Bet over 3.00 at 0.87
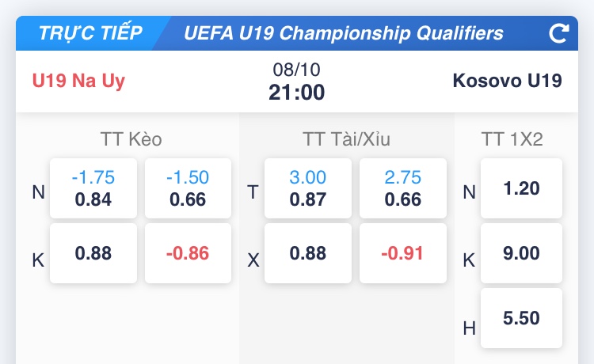 [x=308, y=188]
